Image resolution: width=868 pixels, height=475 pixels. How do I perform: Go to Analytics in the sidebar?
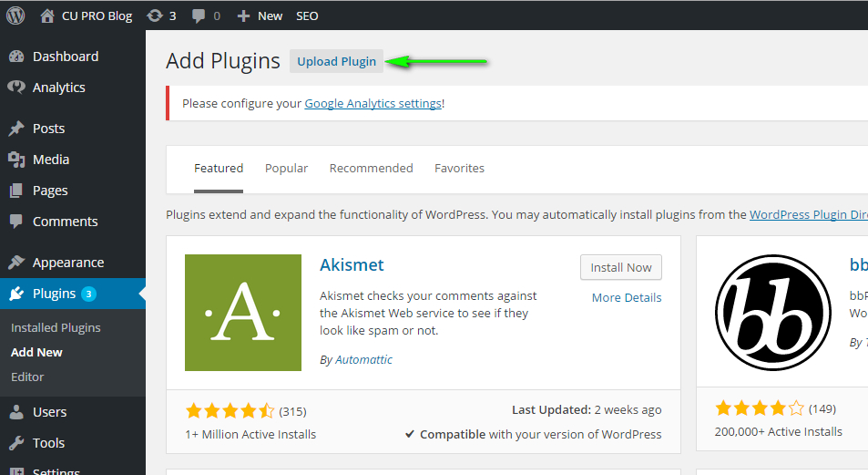[x=58, y=88]
